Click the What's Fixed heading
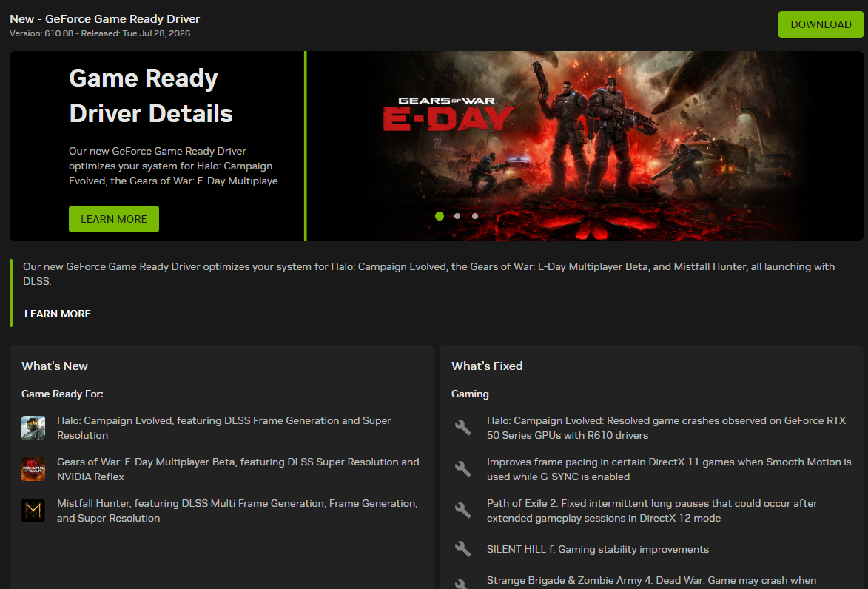Image resolution: width=868 pixels, height=589 pixels. point(487,366)
